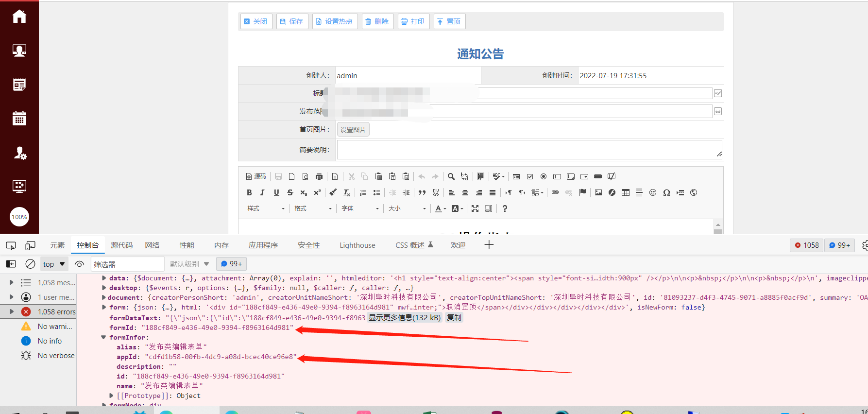Insert a hyperlink in the editor
Viewport: 868px width, 414px height.
coord(555,192)
